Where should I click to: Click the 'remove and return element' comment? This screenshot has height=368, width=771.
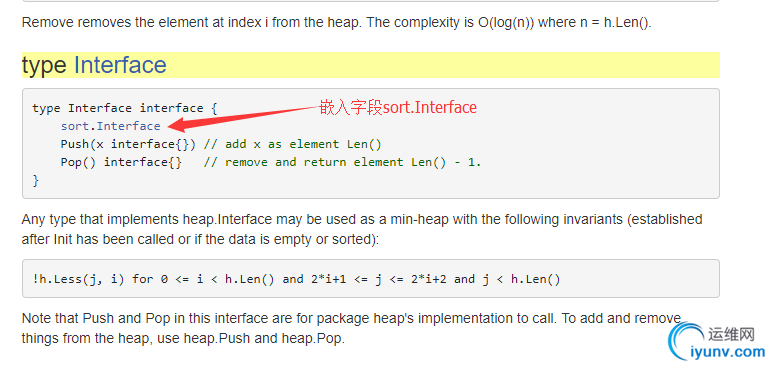pos(342,162)
